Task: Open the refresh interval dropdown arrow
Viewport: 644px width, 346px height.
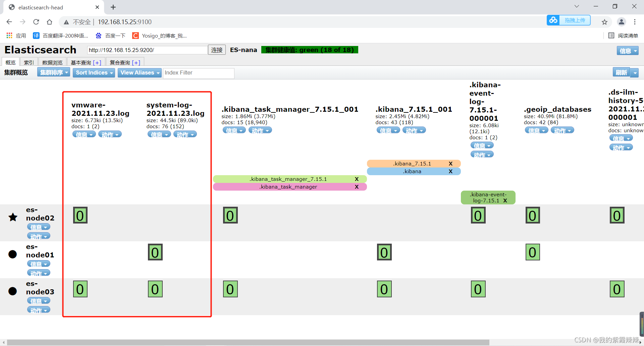Action: coord(635,72)
